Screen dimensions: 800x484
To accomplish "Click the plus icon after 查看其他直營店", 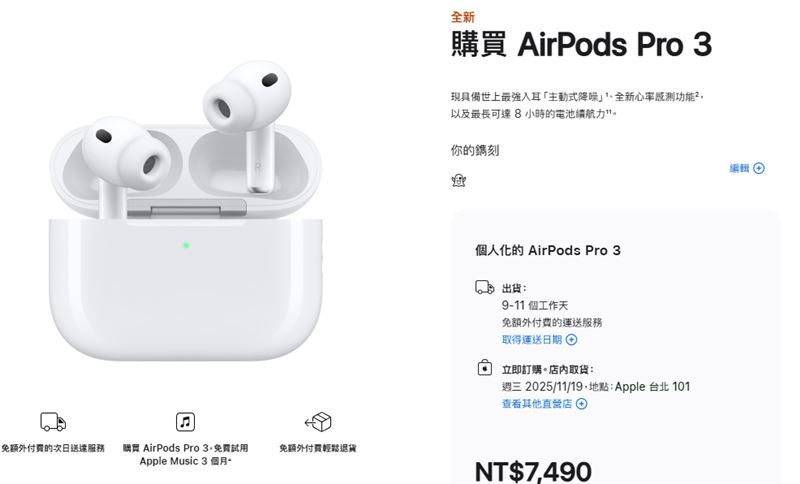I will [582, 404].
